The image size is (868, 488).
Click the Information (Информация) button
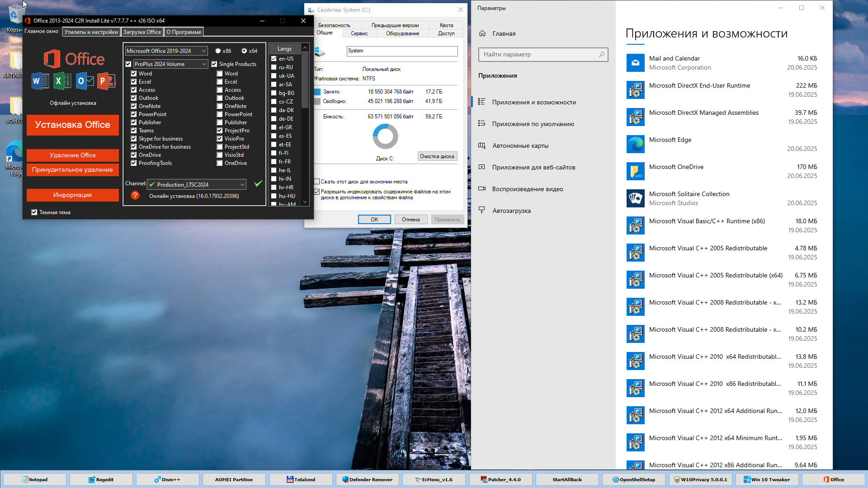(x=73, y=195)
